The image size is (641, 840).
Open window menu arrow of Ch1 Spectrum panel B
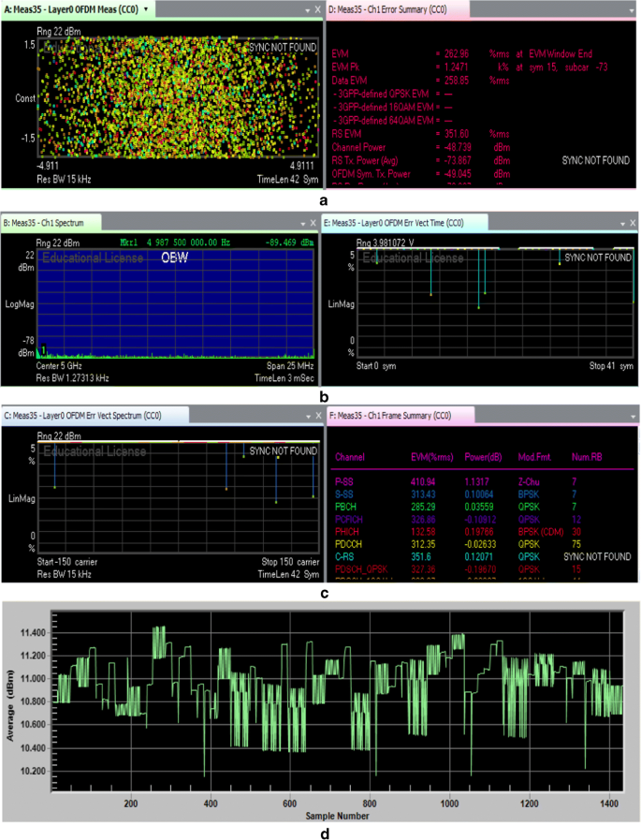click(303, 224)
